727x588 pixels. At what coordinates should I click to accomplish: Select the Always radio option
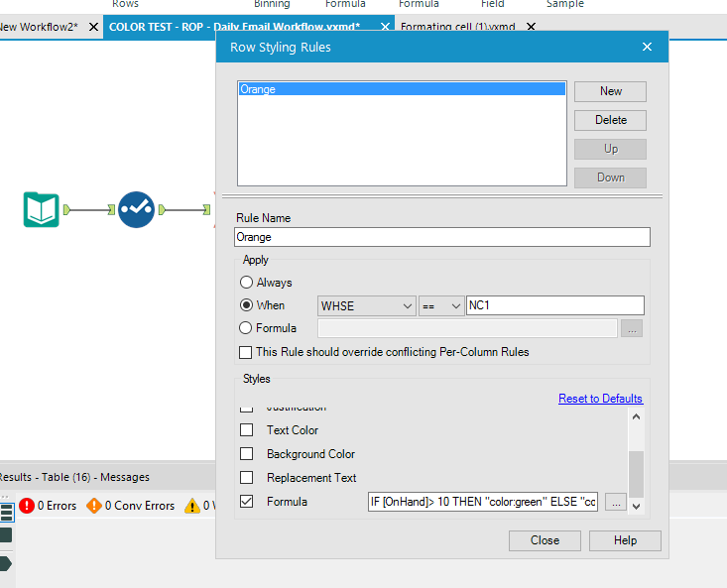click(246, 283)
